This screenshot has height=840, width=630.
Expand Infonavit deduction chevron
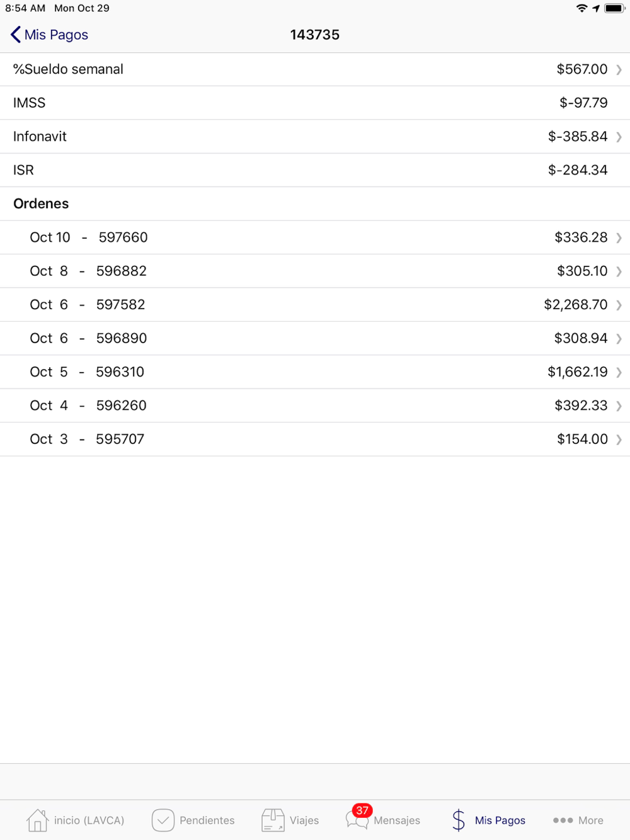point(619,137)
